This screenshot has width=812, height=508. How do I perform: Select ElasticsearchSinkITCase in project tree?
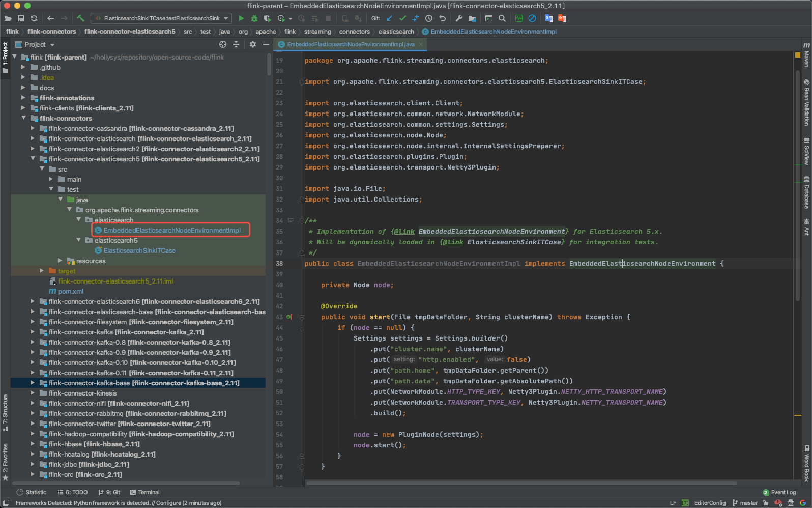pyautogui.click(x=139, y=250)
